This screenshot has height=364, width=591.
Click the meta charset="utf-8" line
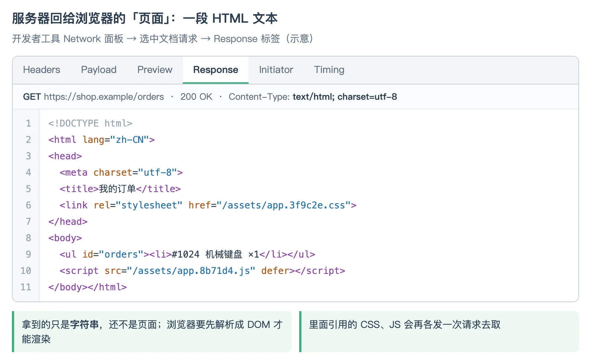coord(121,172)
